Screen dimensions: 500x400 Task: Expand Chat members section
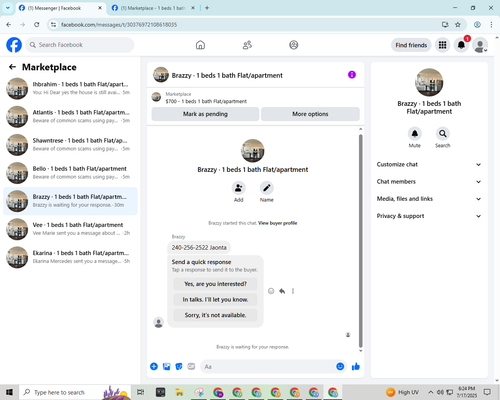pos(429,182)
